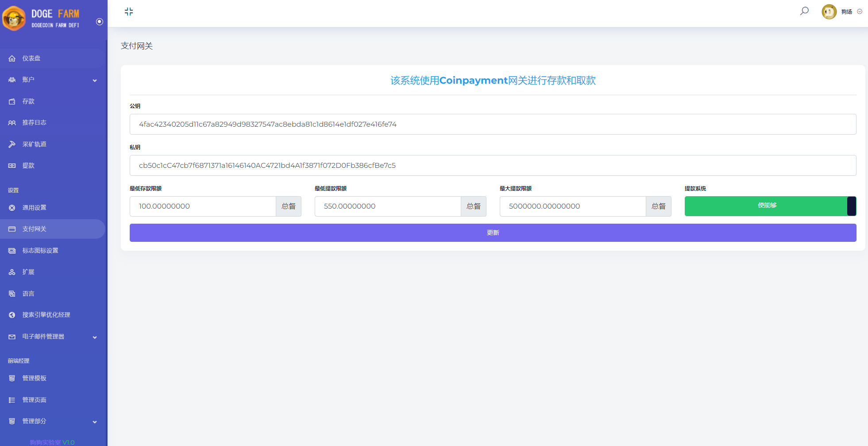Open the 狗场 user profile dropdown
This screenshot has height=446, width=868.
[x=859, y=12]
